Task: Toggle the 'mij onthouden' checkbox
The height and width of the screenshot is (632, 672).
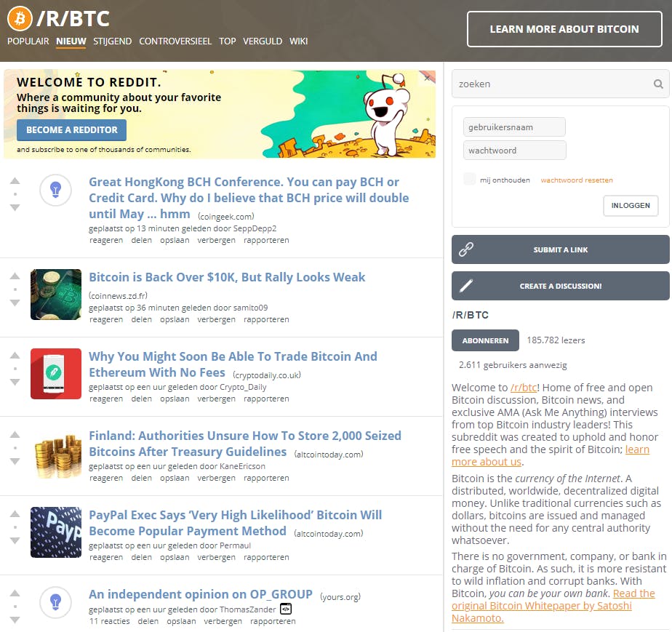Action: coord(470,179)
